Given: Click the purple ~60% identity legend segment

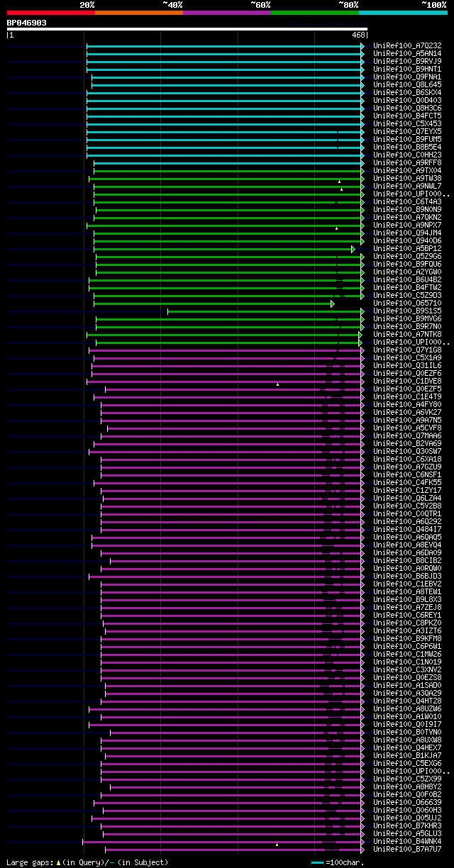Looking at the screenshot, I should [226, 13].
